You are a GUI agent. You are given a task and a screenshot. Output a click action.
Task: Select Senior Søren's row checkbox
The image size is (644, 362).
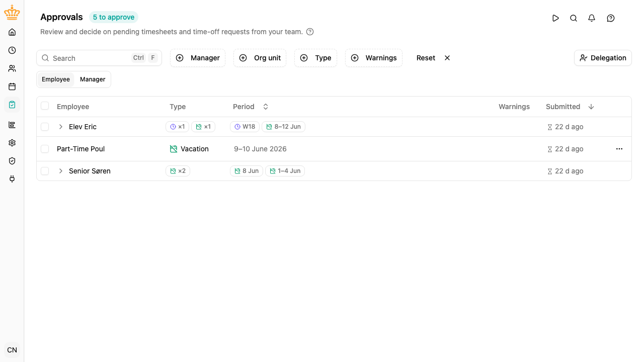(45, 171)
